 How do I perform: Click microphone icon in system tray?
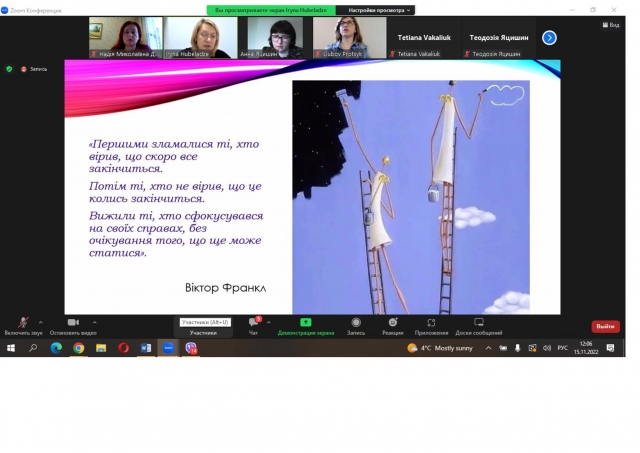518,348
